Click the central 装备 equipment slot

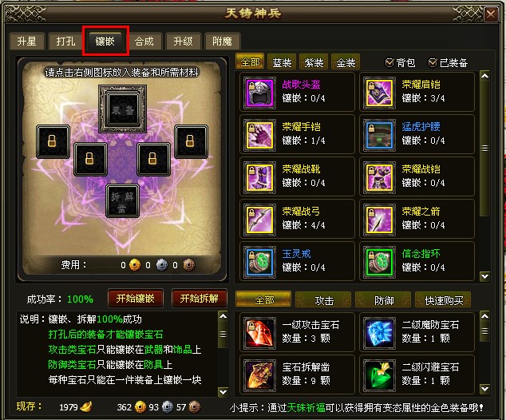pyautogui.click(x=123, y=109)
